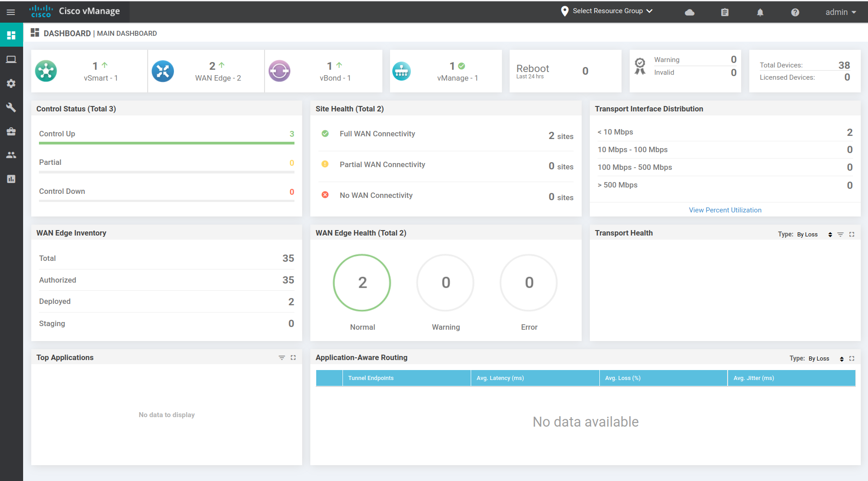This screenshot has height=481, width=868.
Task: Open the hamburger menu beside Cisco vManage
Action: coord(11,12)
